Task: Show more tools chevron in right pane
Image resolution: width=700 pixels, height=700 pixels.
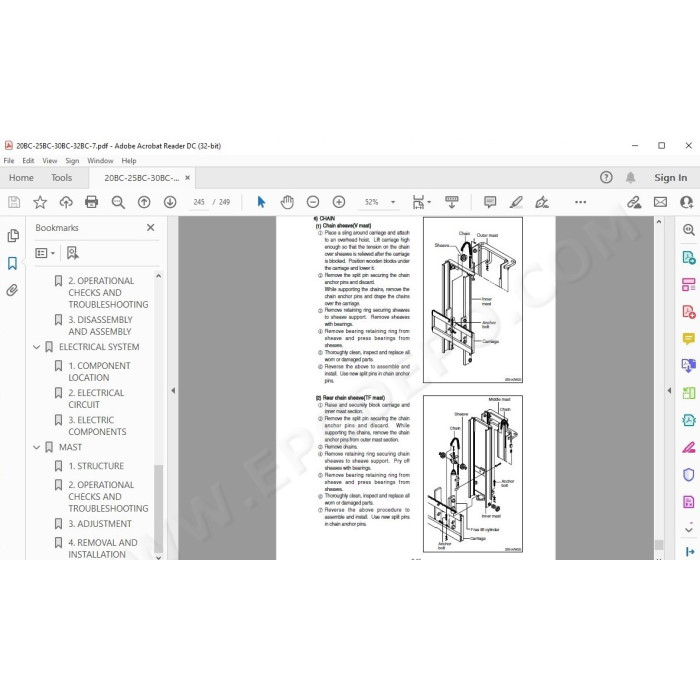Action: [x=688, y=530]
